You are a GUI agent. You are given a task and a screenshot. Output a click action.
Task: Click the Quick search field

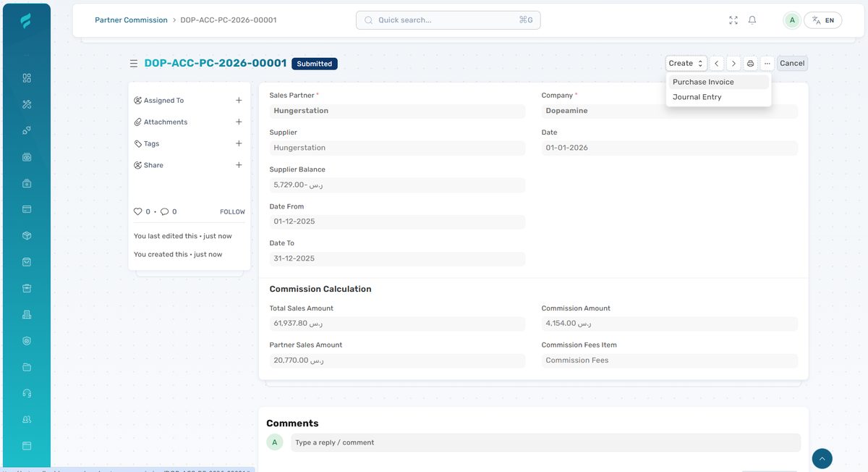448,20
